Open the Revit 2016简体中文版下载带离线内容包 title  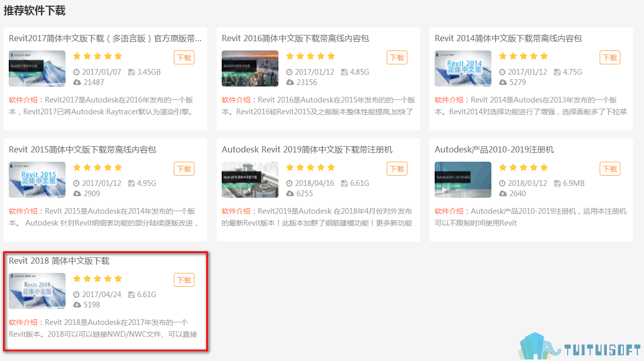pos(295,39)
